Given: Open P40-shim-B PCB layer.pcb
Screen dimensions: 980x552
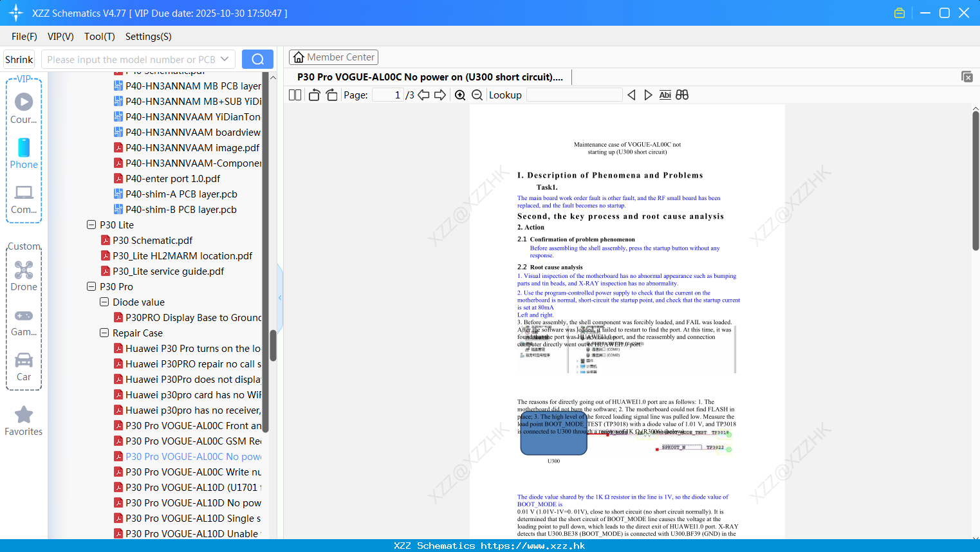Looking at the screenshot, I should (x=176, y=209).
